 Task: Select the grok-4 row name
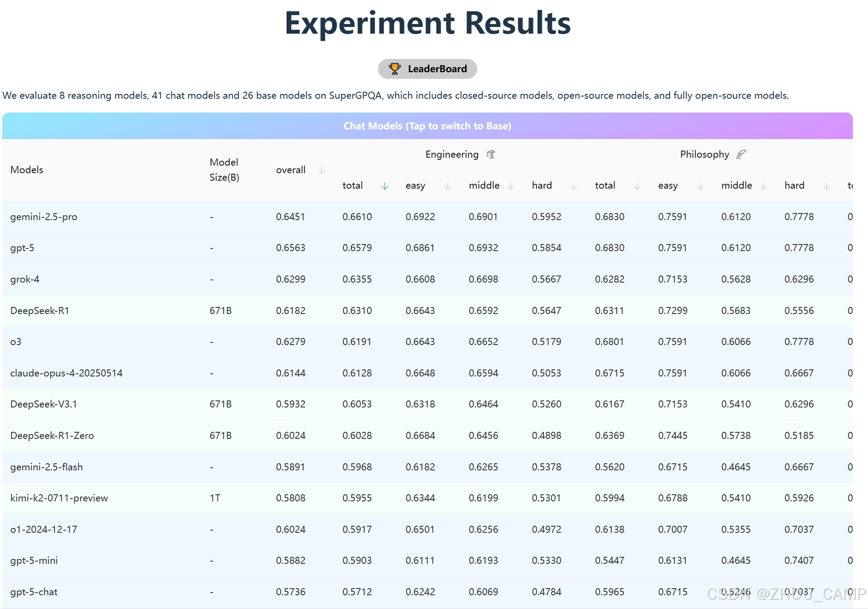25,279
